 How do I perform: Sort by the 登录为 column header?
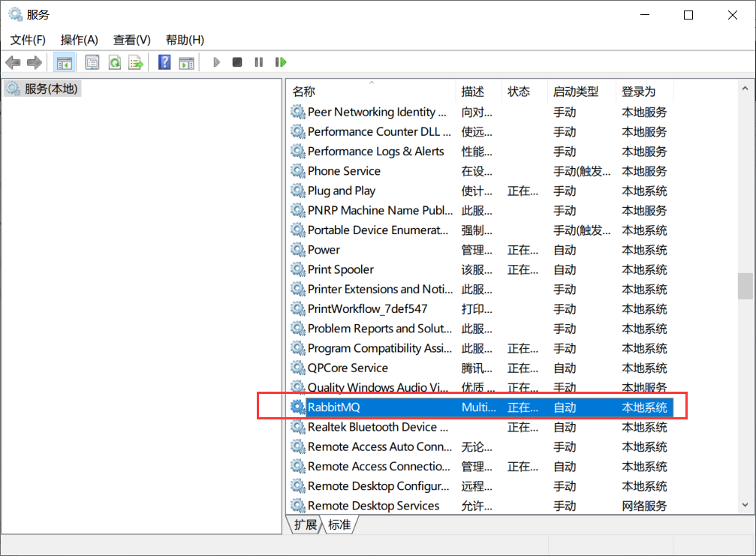point(645,92)
